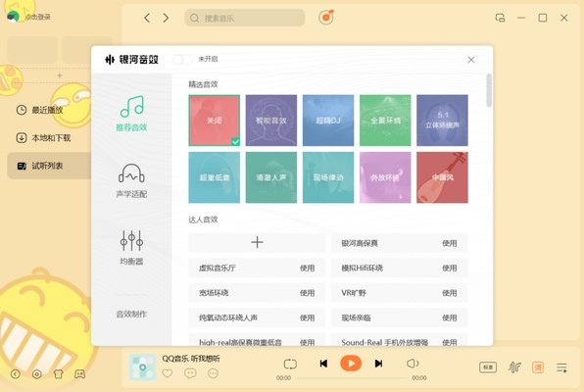Viewport: 584px width, 392px height.
Task: Use the VR旷野 effect
Action: click(450, 293)
